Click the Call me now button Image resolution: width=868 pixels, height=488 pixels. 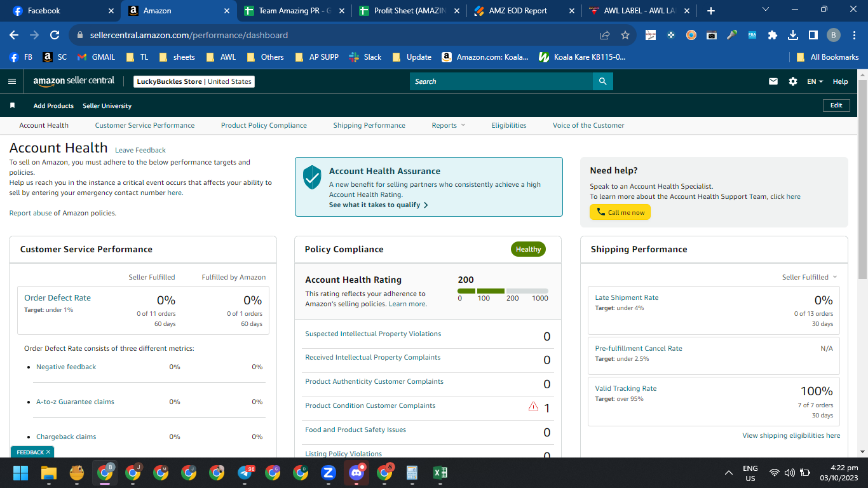click(x=620, y=212)
